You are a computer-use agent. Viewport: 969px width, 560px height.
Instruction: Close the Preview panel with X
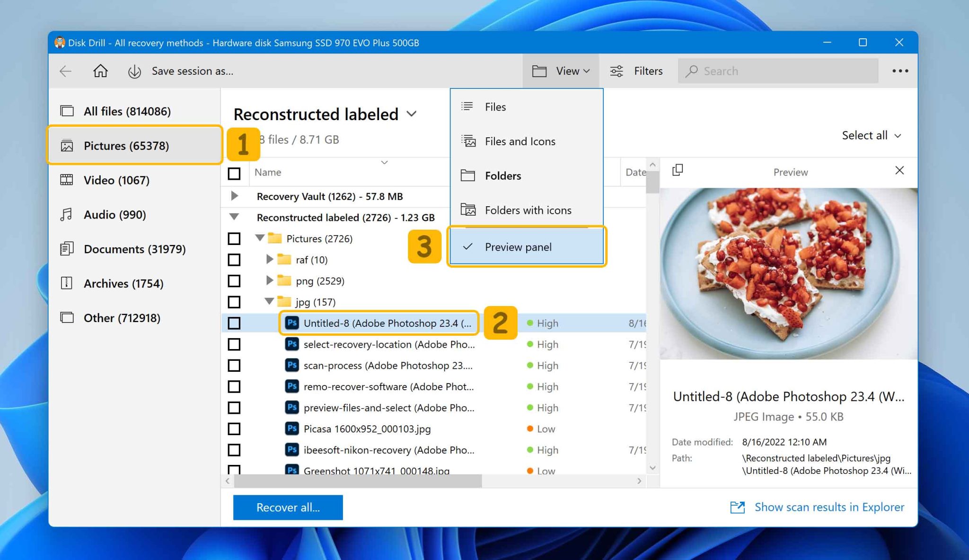(x=899, y=170)
